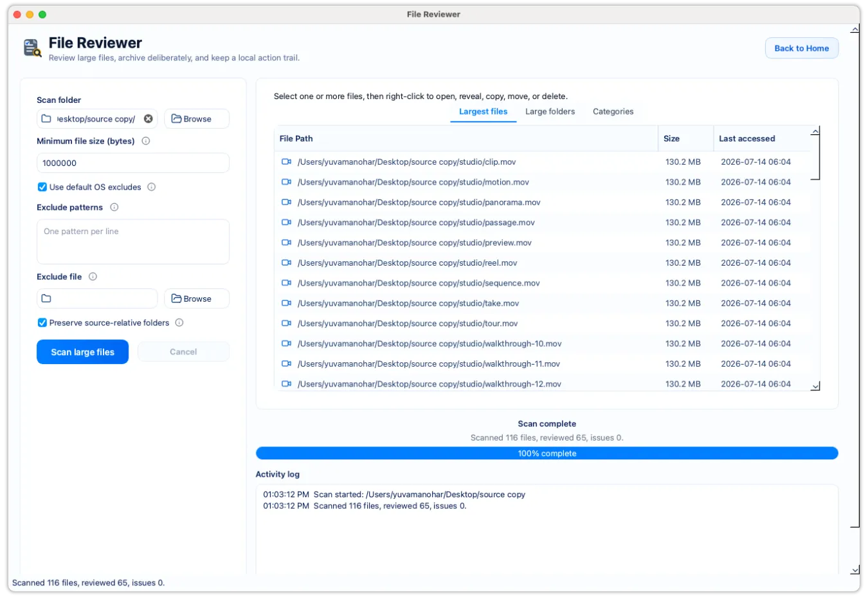Open info icon next to Preserve source-relative folders
868x597 pixels.
pos(179,323)
